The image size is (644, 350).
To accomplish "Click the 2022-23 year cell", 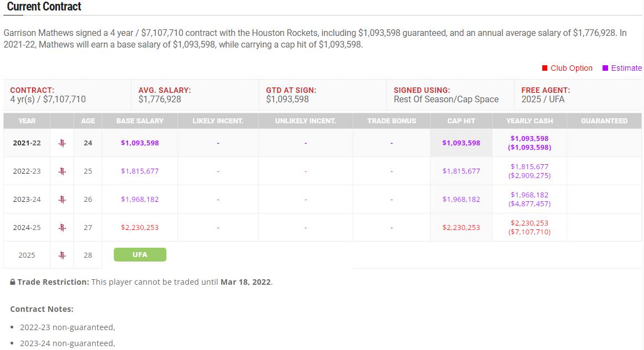I will point(27,171).
